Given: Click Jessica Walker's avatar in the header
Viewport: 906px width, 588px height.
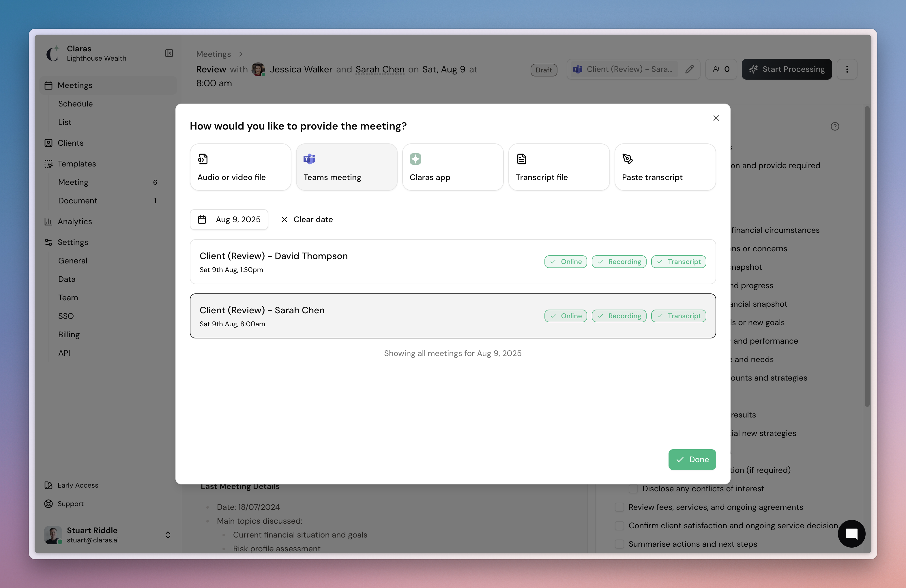Looking at the screenshot, I should [x=259, y=69].
